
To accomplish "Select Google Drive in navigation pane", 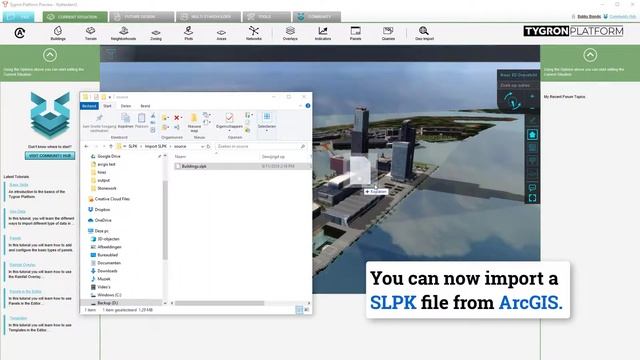I will click(109, 156).
